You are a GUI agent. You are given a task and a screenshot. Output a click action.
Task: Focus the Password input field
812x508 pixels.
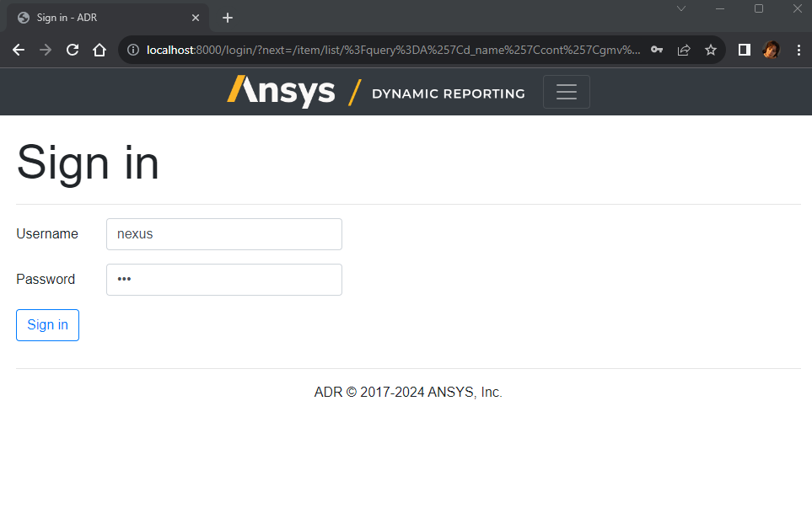pyautogui.click(x=224, y=280)
